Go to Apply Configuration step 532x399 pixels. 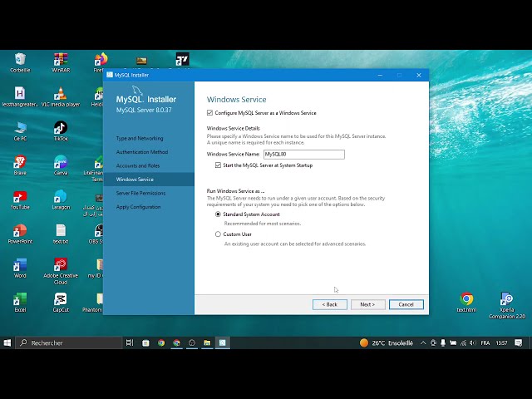point(138,207)
